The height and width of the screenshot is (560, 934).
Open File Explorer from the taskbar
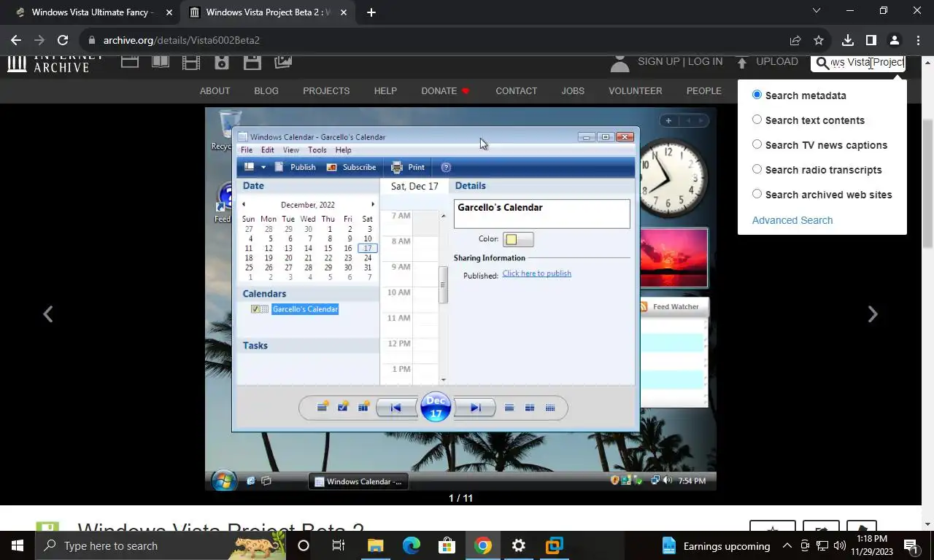375,545
